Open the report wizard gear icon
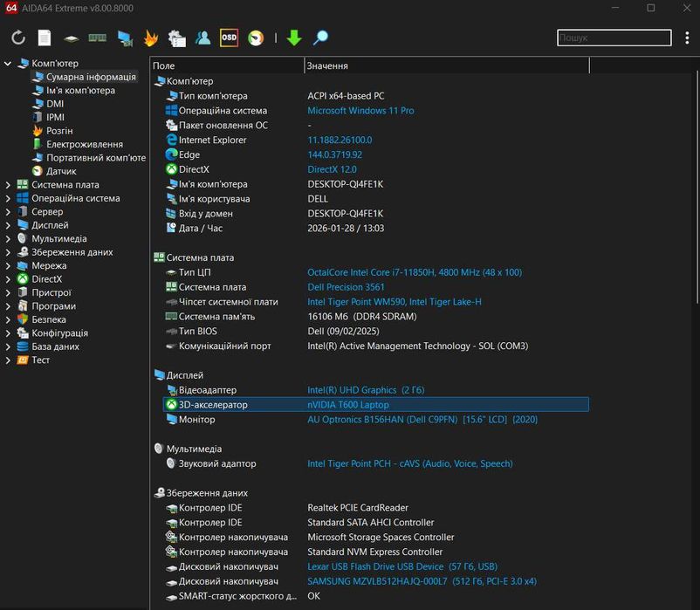 pyautogui.click(x=177, y=38)
